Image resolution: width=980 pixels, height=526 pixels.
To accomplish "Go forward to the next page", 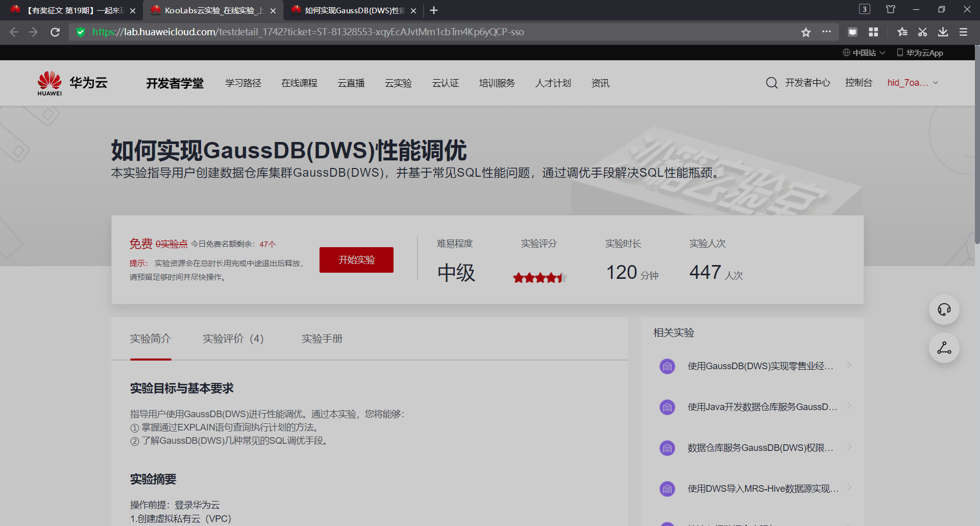I will point(34,32).
